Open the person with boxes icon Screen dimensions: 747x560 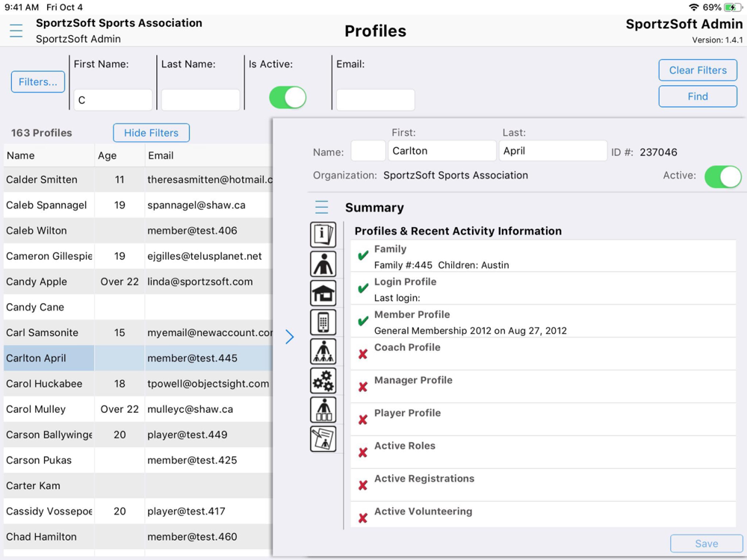[x=323, y=409]
